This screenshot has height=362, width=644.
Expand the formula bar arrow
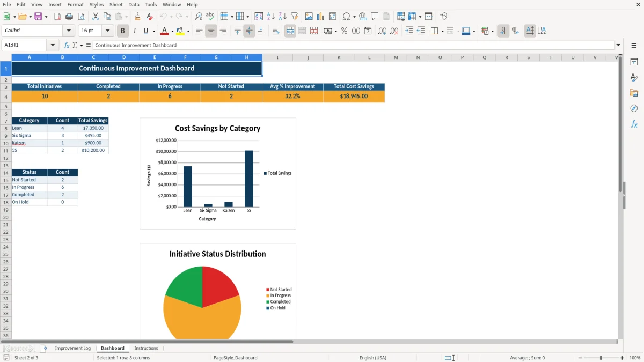(618, 46)
